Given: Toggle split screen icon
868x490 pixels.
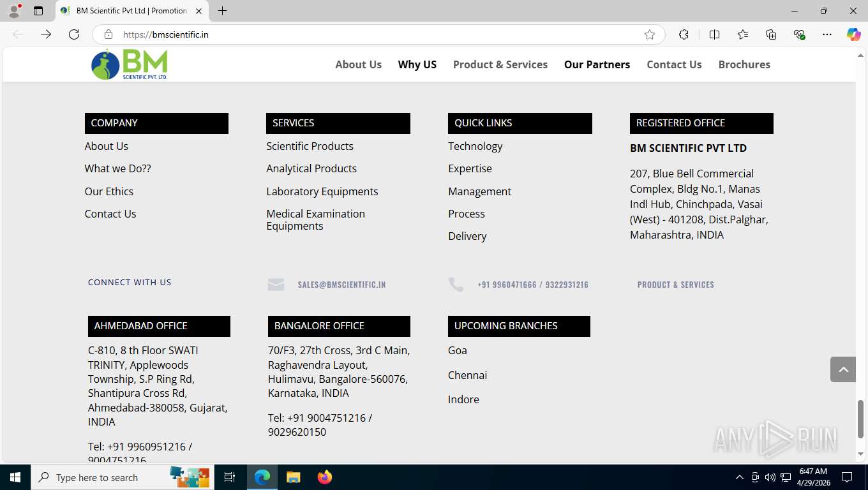Looking at the screenshot, I should pos(714,34).
